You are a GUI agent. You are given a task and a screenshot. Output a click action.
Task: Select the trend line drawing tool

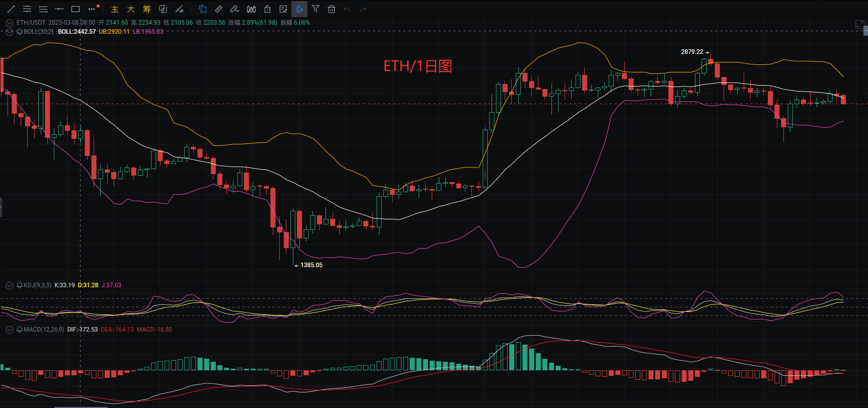[x=11, y=9]
